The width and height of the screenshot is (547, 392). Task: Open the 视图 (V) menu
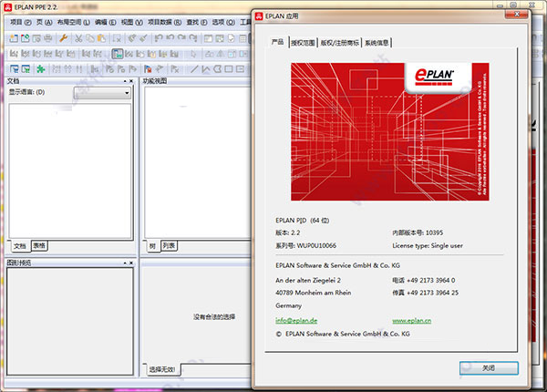pyautogui.click(x=132, y=22)
